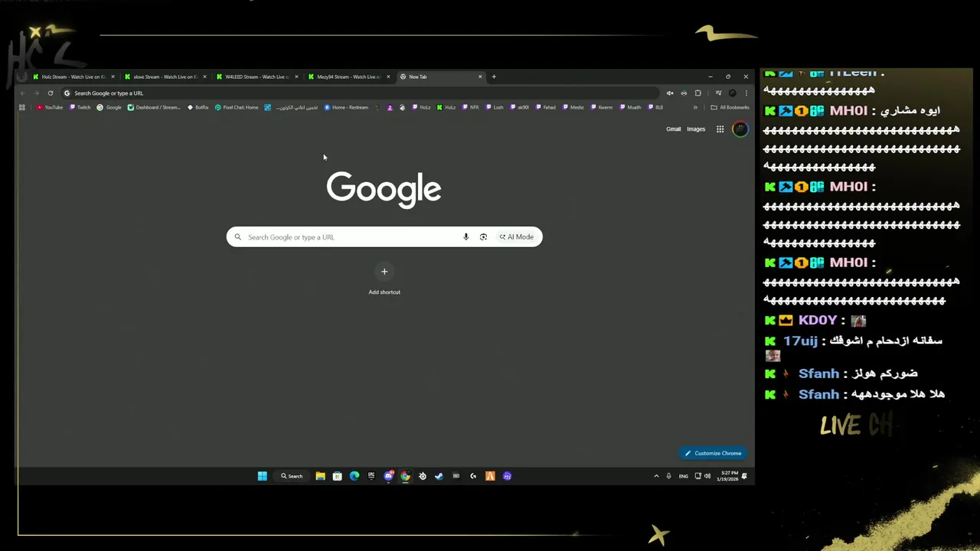Unmute the tab via muted speaker icon
Viewport: 980px width, 551px height.
click(x=670, y=93)
